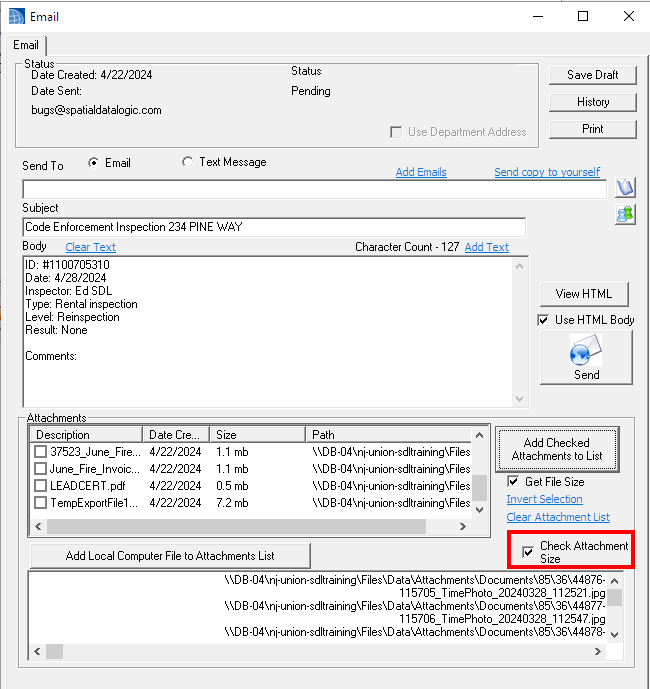Sort attachments by Date Created column header

[x=176, y=435]
